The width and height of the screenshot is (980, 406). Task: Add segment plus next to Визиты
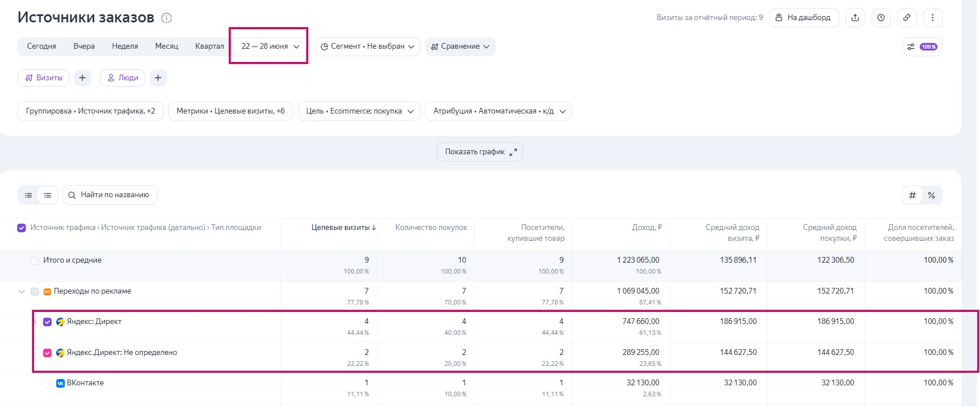click(82, 78)
